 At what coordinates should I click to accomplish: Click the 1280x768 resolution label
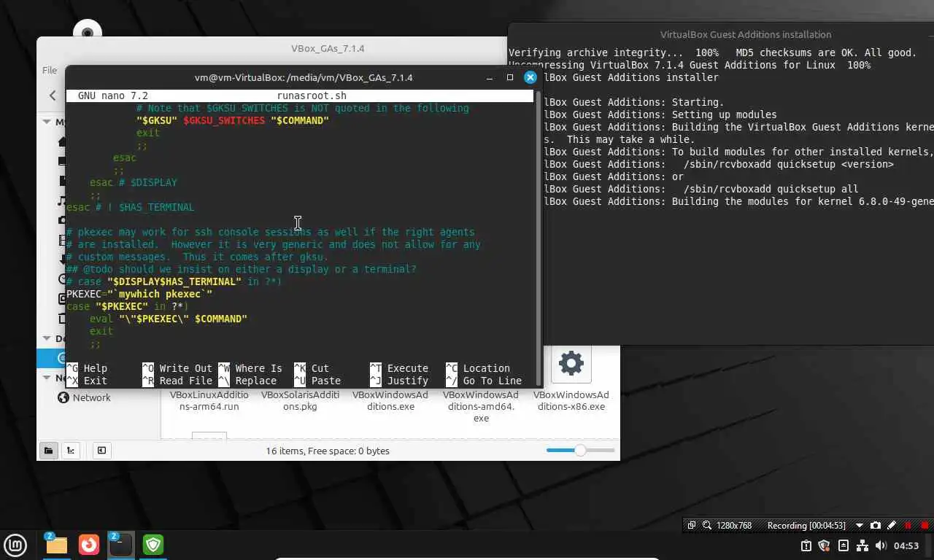(x=734, y=525)
